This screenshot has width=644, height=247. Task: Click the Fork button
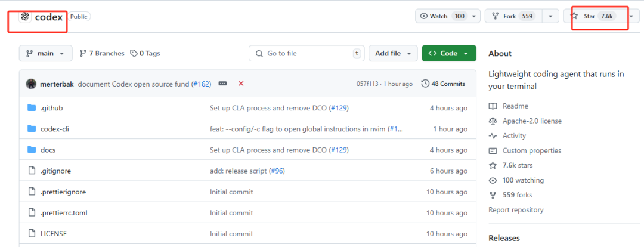coord(514,17)
